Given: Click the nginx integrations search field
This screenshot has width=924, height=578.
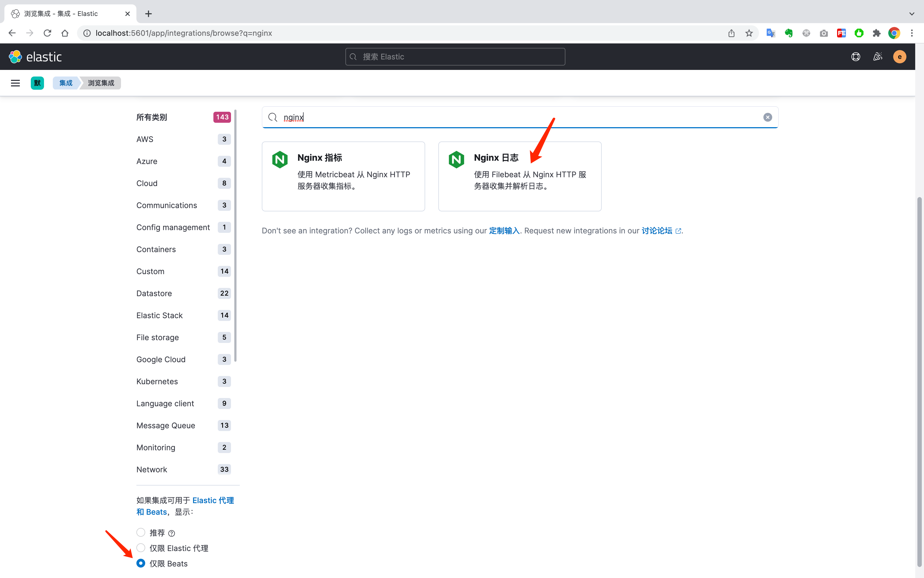Looking at the screenshot, I should click(x=520, y=117).
